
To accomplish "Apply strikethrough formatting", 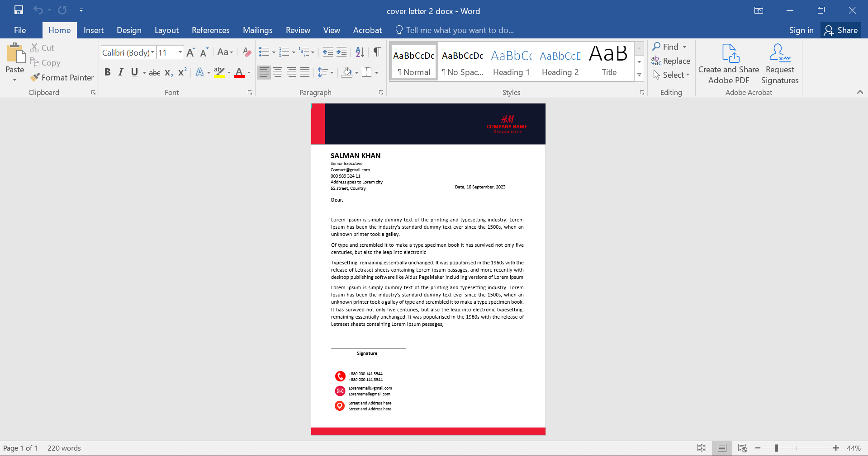I will click(154, 72).
